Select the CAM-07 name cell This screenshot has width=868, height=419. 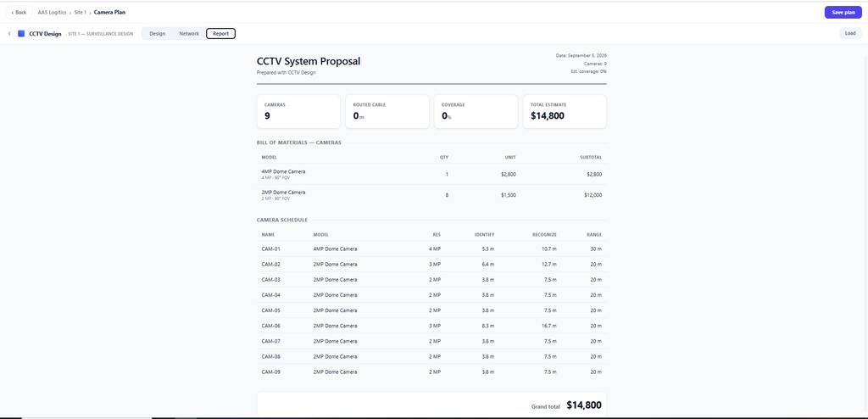pos(270,342)
